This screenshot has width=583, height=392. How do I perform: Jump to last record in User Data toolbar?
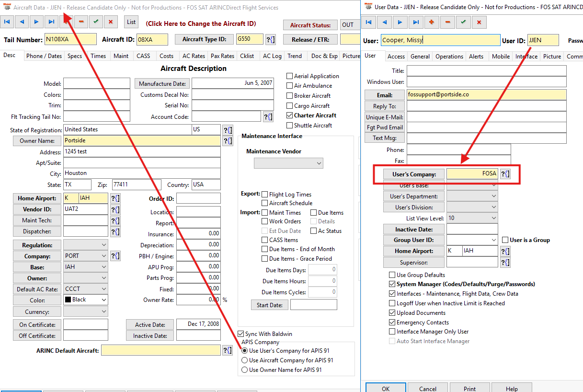(x=416, y=22)
